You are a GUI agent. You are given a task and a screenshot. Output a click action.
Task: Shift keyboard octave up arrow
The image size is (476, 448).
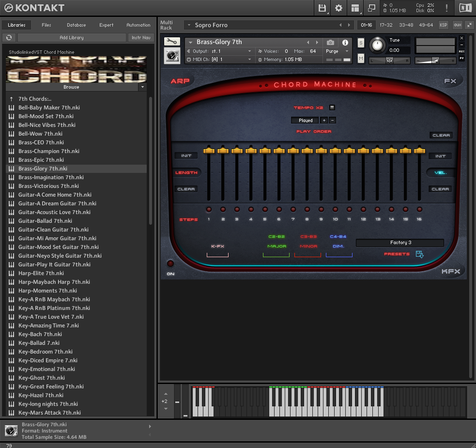166,394
